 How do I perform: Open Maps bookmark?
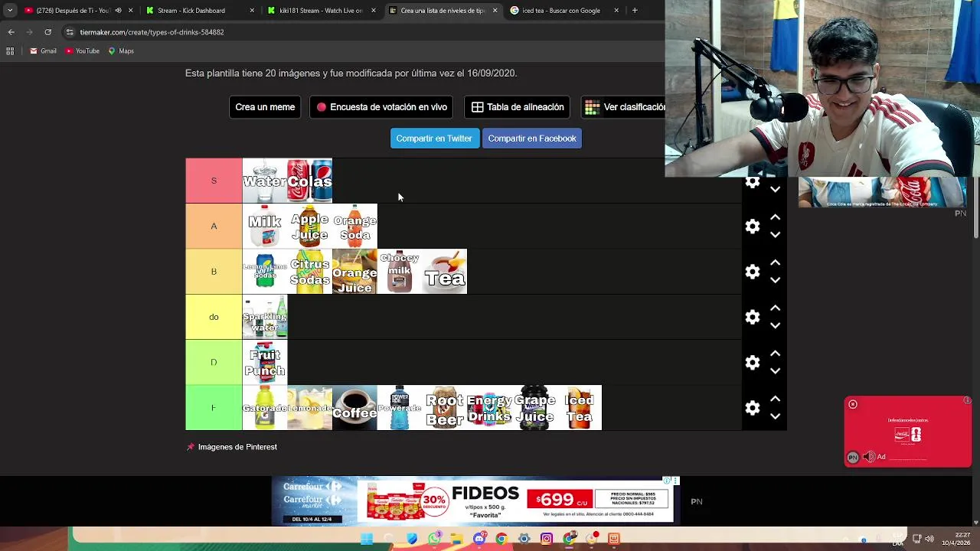[121, 51]
